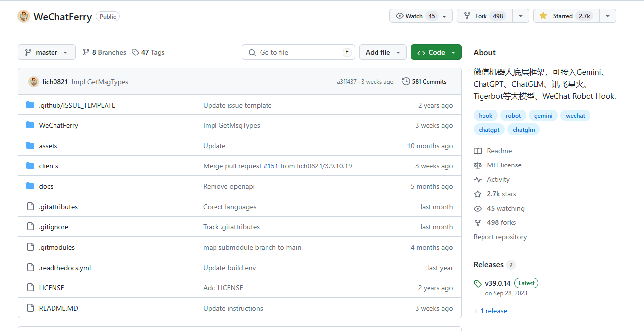The height and width of the screenshot is (331, 644).
Task: Expand the green Code dropdown
Action: (436, 52)
